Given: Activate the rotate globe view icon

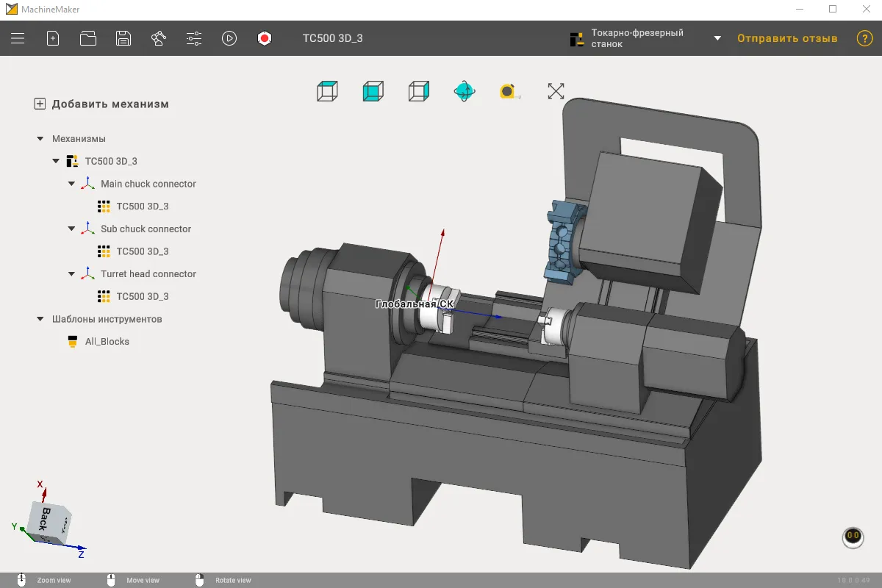Looking at the screenshot, I should coord(465,91).
